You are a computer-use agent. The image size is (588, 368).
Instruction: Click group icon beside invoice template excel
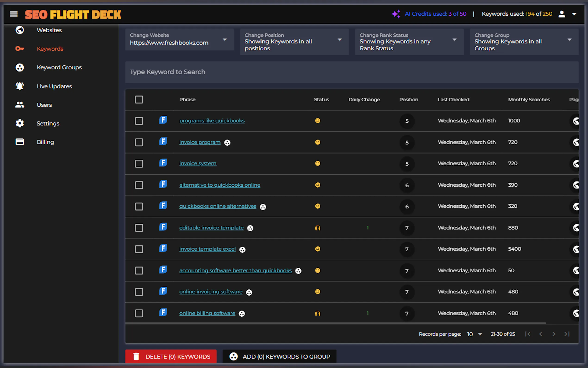(242, 250)
